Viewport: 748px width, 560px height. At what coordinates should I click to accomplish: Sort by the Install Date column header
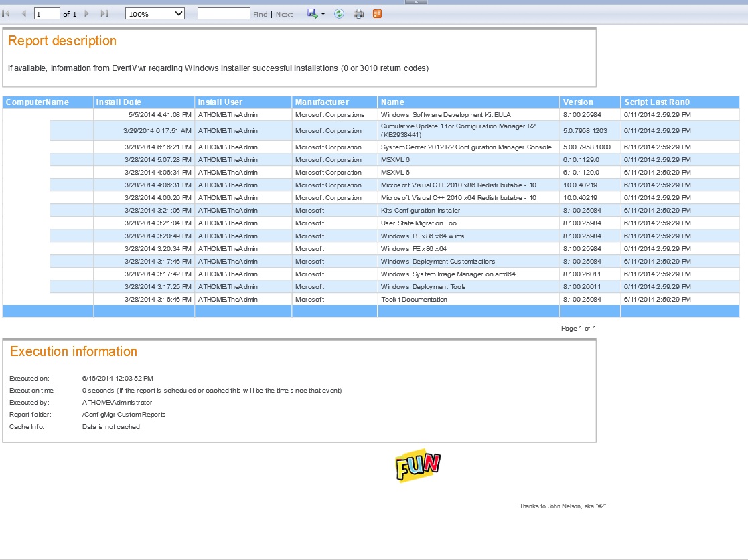click(x=119, y=102)
